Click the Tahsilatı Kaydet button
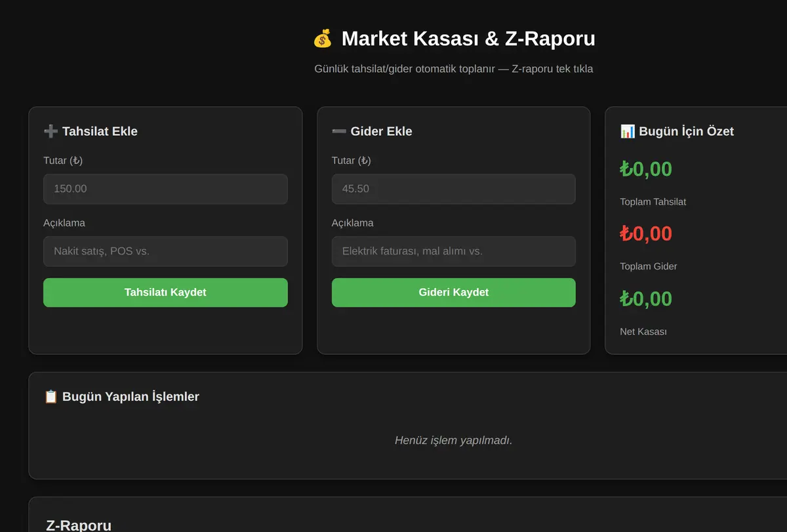Image resolution: width=787 pixels, height=532 pixels. 165,293
